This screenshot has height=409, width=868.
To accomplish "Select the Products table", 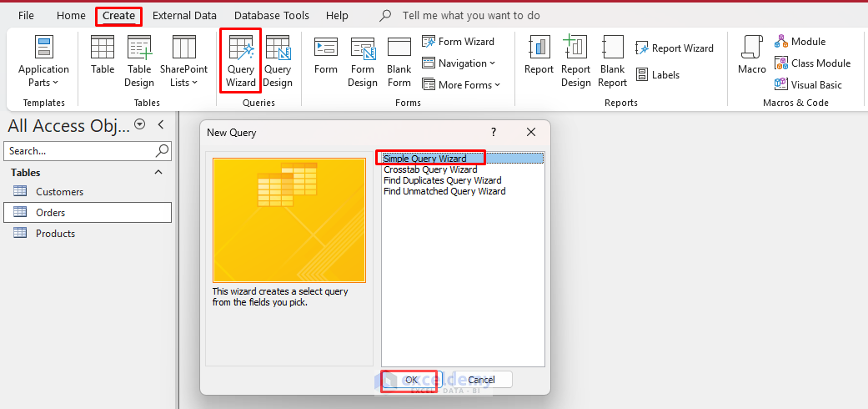I will (88, 234).
